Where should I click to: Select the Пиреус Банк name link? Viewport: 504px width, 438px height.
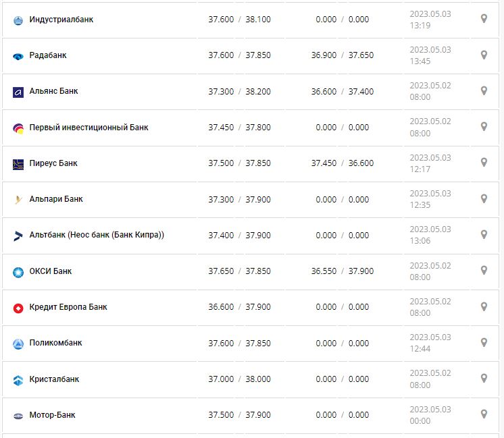point(53,163)
